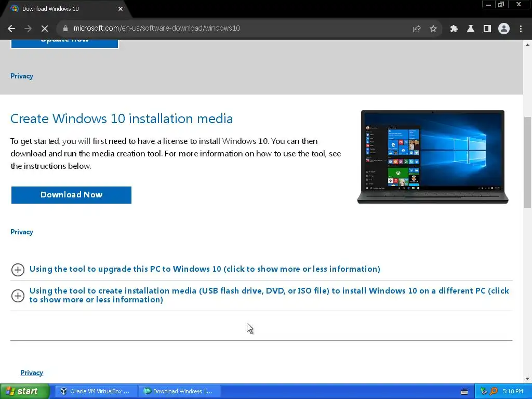532x399 pixels.
Task: Click the Download Now button
Action: (x=71, y=195)
